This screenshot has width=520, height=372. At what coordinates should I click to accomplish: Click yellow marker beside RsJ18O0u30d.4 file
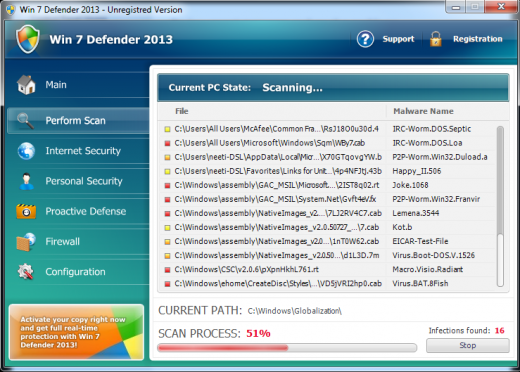click(167, 129)
